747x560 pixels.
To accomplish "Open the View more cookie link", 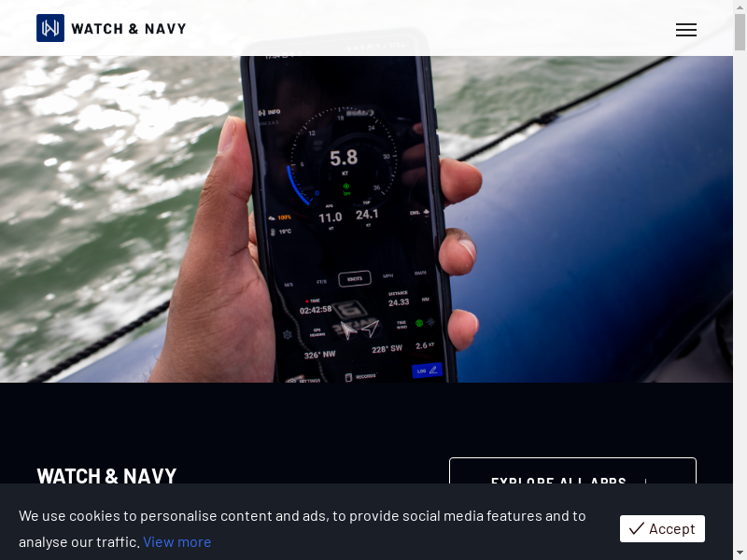I will pos(176,542).
